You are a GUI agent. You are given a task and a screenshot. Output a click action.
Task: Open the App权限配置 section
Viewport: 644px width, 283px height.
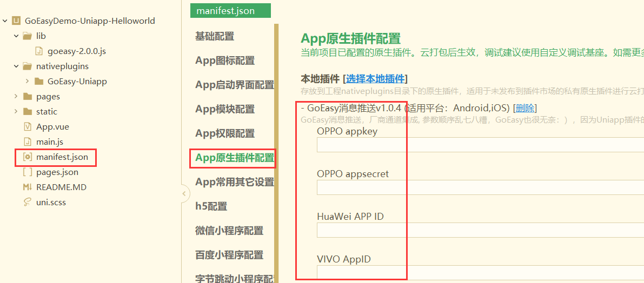224,133
